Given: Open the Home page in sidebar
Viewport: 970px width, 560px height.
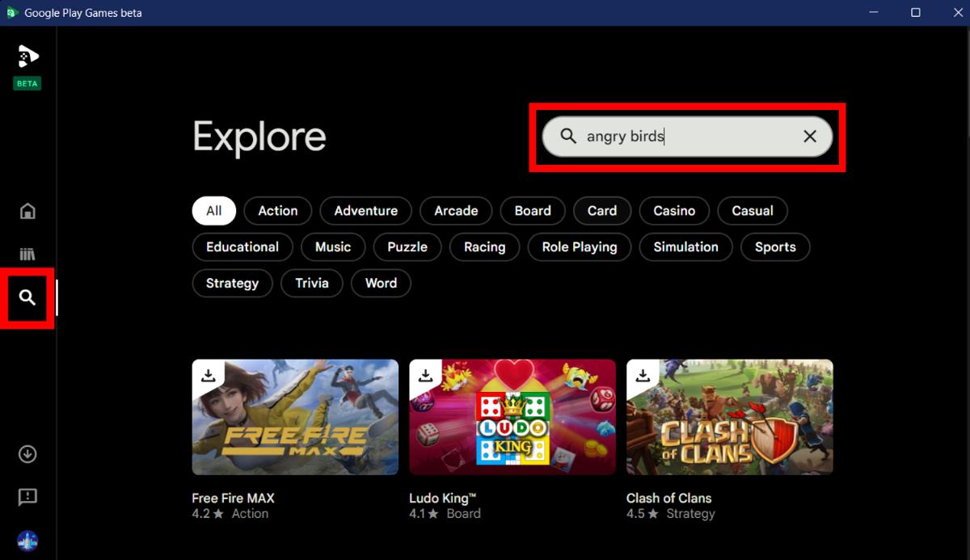Looking at the screenshot, I should pos(27,212).
